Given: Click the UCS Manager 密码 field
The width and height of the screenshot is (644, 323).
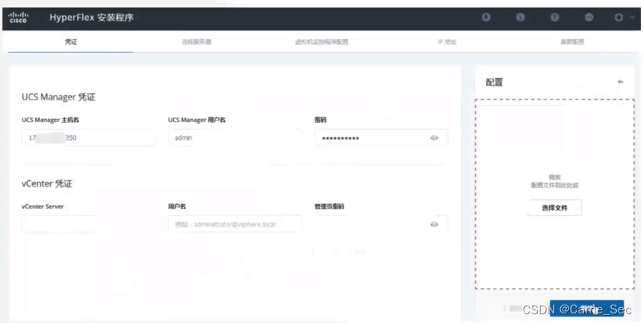Looking at the screenshot, I should 381,138.
